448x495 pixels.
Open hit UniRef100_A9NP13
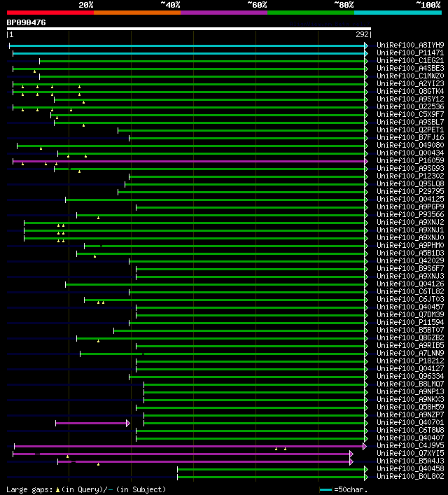[x=410, y=392]
